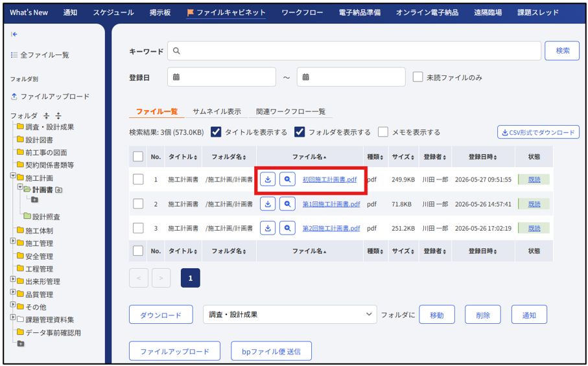
Task: Open the 設計図書 folder
Action: coord(35,140)
